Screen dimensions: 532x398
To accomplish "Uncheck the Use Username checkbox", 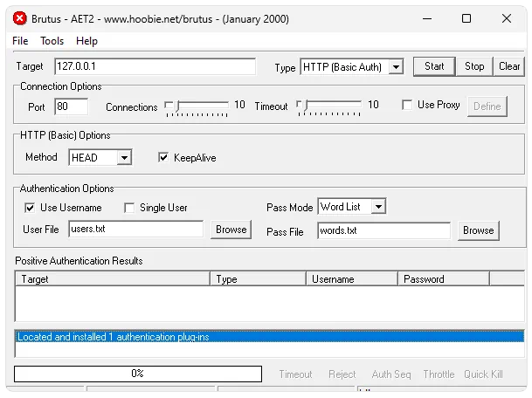I will coord(30,208).
